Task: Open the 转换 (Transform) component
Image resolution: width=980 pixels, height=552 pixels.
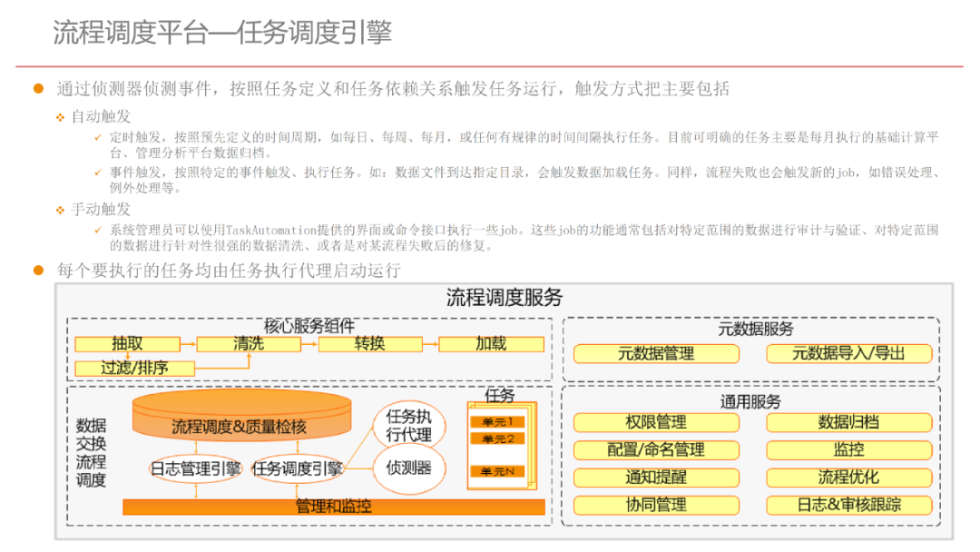Action: 374,344
